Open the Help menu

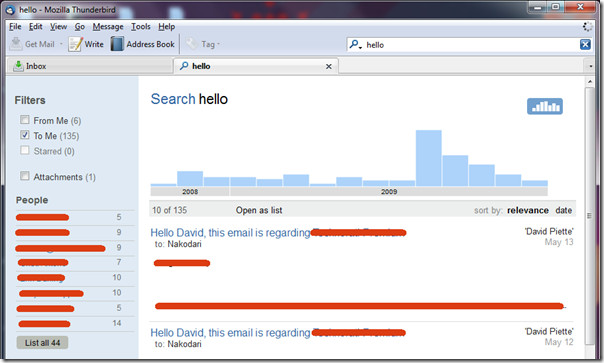click(166, 27)
